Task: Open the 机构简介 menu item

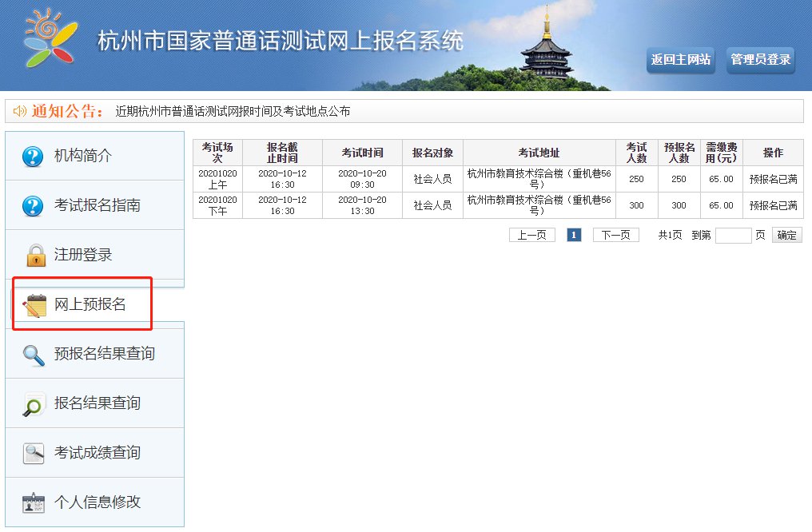Action: (x=95, y=156)
